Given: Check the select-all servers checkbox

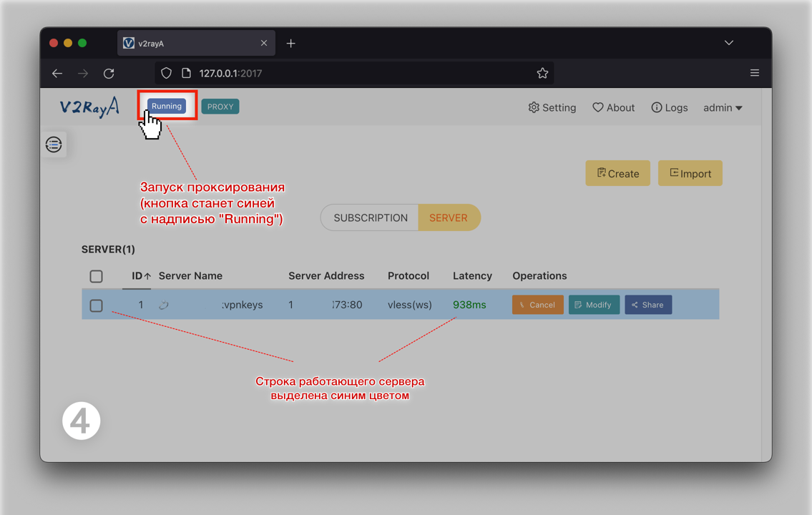Looking at the screenshot, I should pyautogui.click(x=97, y=276).
